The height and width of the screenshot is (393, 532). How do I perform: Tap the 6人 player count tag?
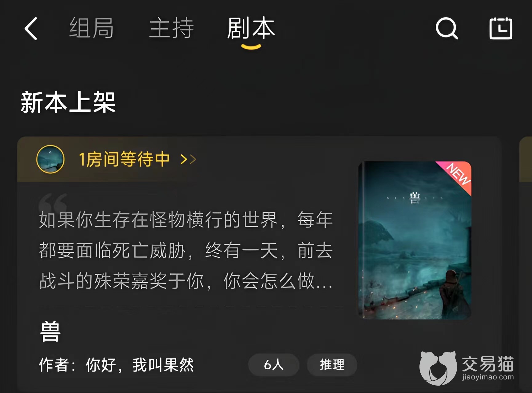click(x=274, y=365)
